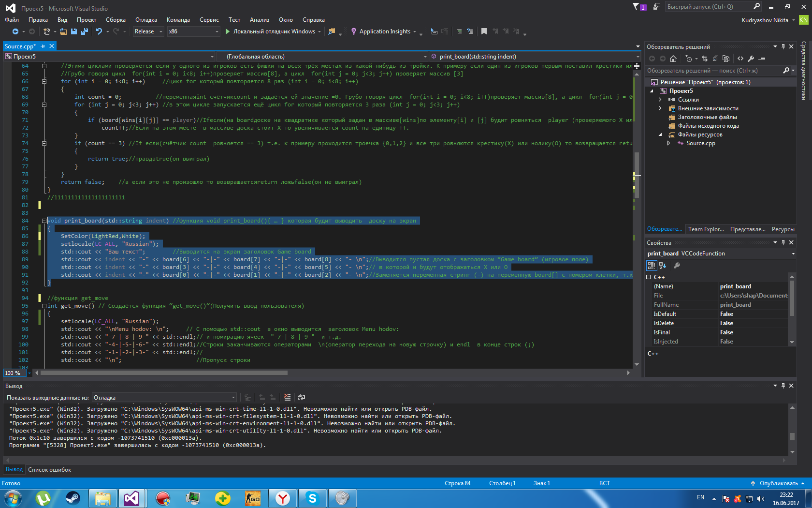Pin the Source.cpp tab
This screenshot has height=508, width=812.
[x=43, y=46]
